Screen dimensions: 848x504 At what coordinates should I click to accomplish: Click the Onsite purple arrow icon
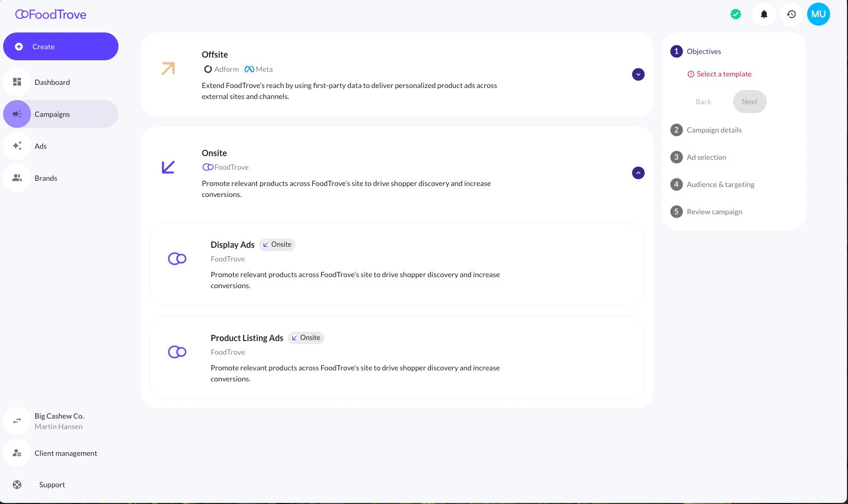click(x=168, y=167)
